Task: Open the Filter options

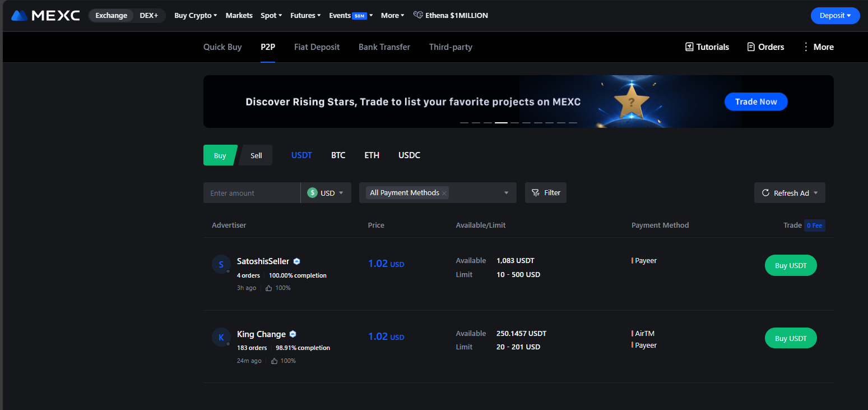Action: 546,192
